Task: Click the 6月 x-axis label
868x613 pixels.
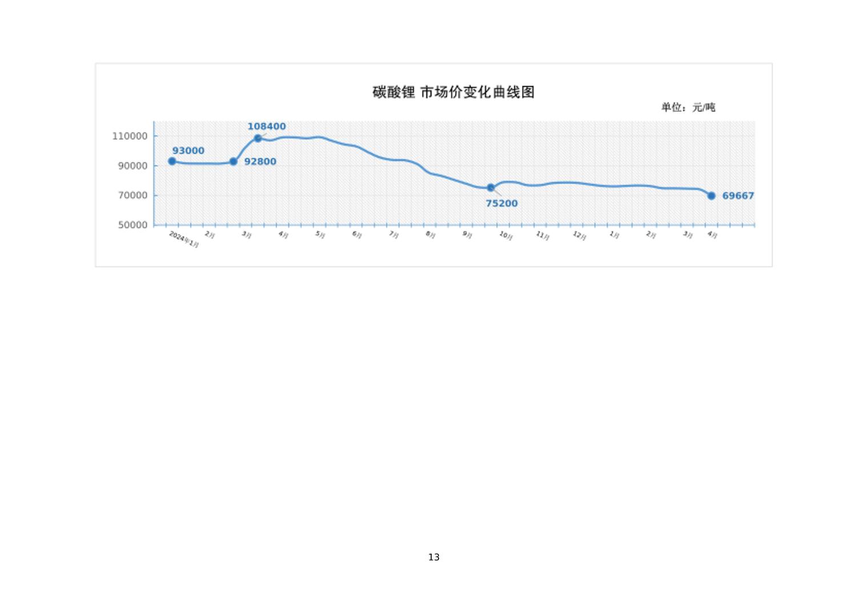Action: [357, 235]
